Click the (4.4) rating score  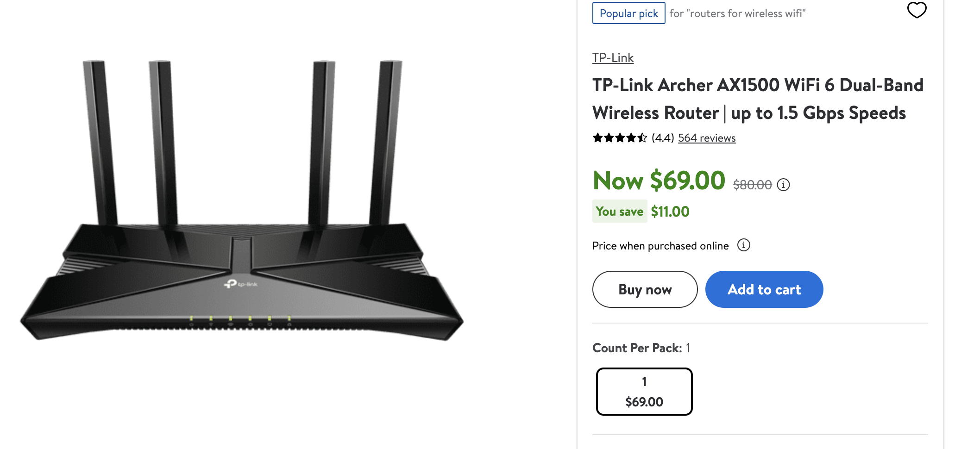click(662, 138)
